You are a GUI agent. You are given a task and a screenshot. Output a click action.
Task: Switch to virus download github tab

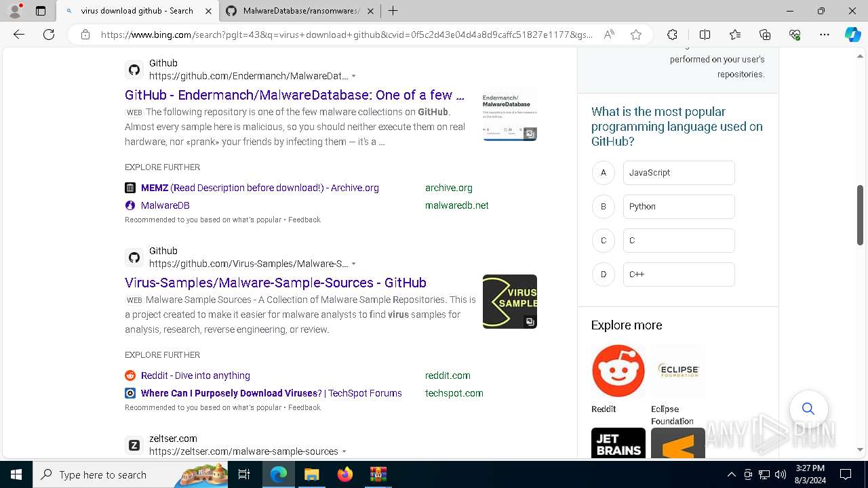point(137,11)
